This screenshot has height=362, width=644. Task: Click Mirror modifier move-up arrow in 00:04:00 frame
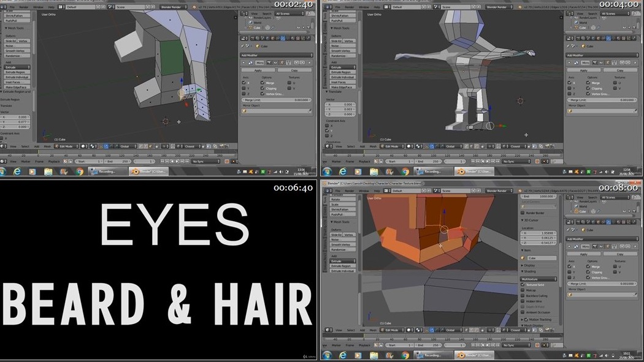[x=623, y=62]
